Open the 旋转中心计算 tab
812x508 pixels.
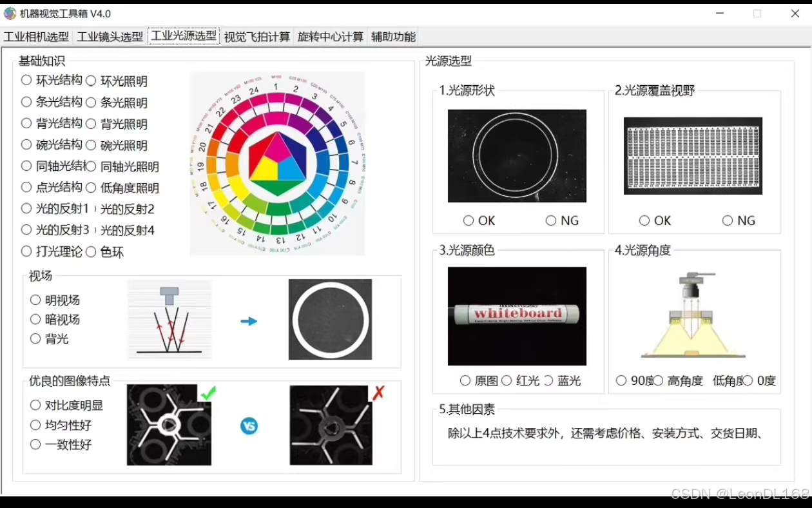coord(330,37)
